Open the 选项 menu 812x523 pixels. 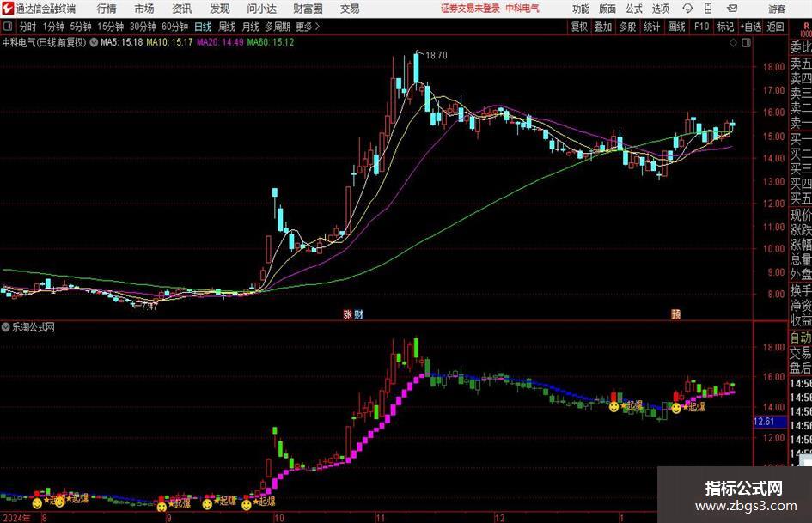click(661, 9)
